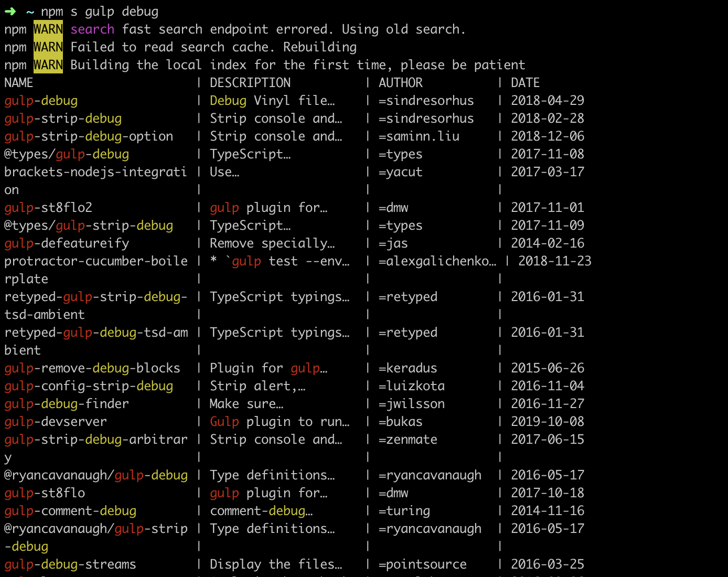
Task: Click the DATE column header
Action: [x=524, y=82]
